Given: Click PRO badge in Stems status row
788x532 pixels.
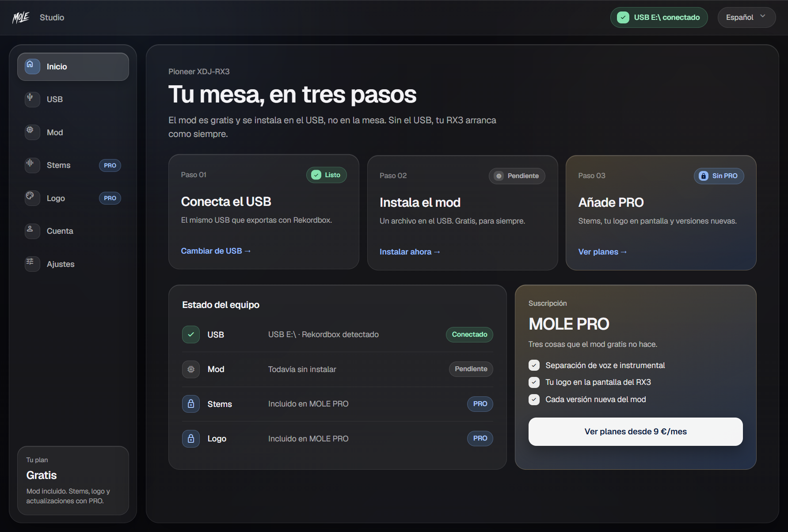Looking at the screenshot, I should (480, 404).
